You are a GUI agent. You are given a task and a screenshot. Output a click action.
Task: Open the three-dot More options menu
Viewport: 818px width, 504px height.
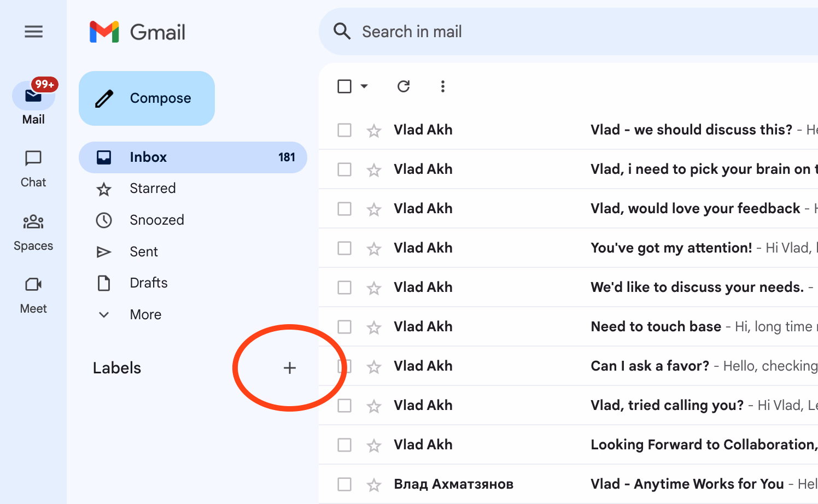[443, 86]
